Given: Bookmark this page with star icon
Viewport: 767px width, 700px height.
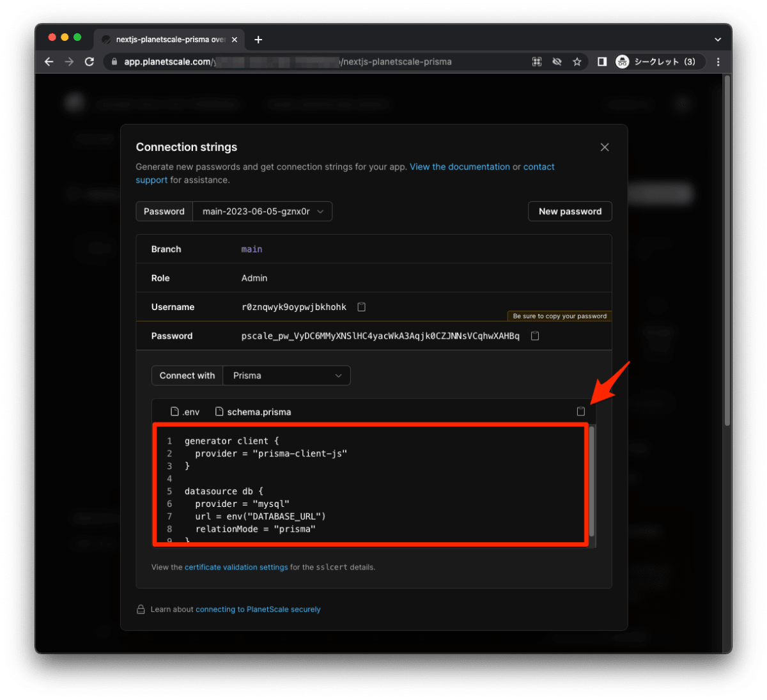Looking at the screenshot, I should [x=577, y=61].
